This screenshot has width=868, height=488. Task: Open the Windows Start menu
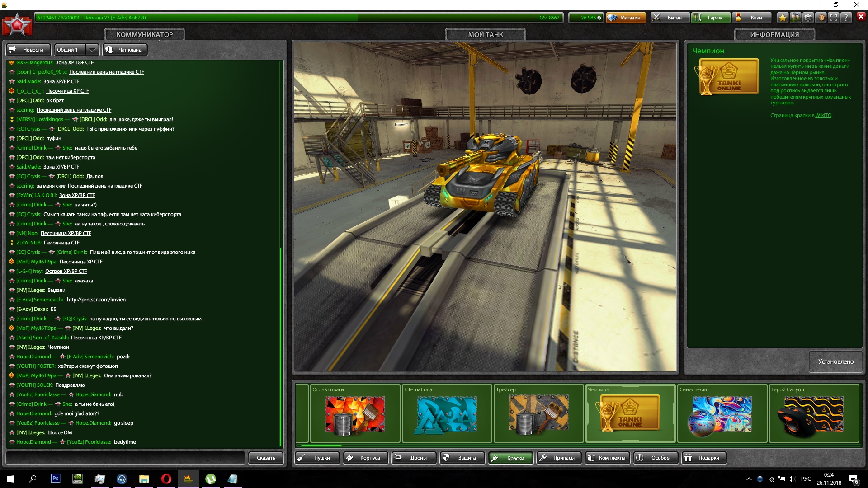11,479
